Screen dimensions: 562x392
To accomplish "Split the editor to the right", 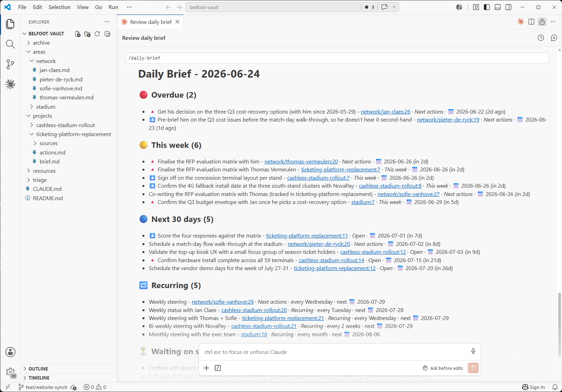I will 531,22.
